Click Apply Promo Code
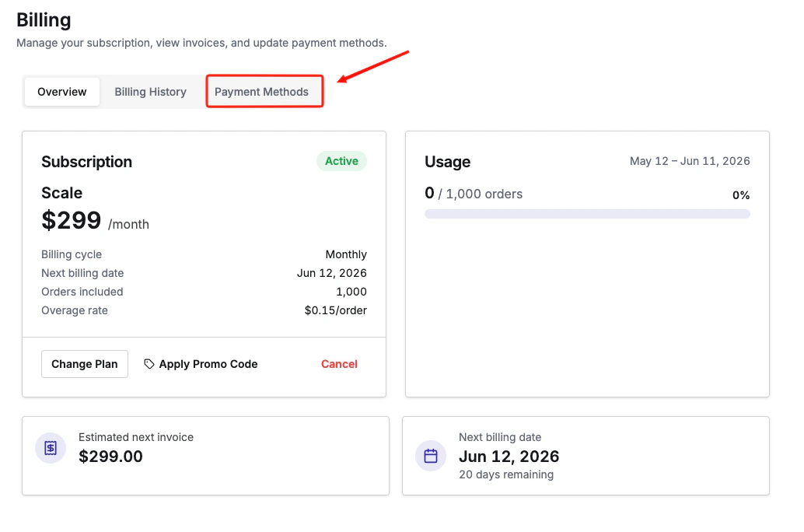 [201, 364]
